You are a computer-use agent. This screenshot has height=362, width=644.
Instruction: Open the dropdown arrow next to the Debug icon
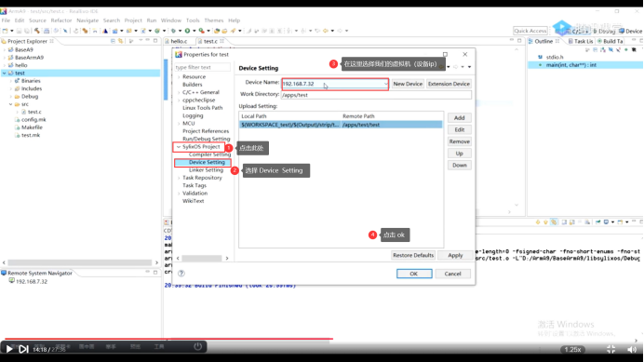click(x=181, y=31)
